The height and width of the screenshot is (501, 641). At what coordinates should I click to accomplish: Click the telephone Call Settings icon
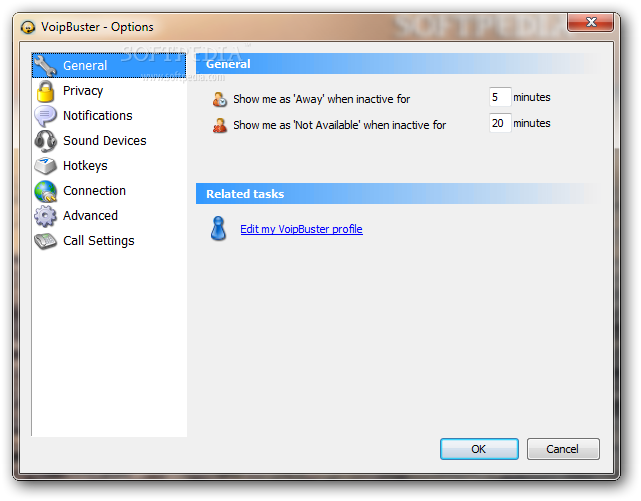tap(45, 241)
